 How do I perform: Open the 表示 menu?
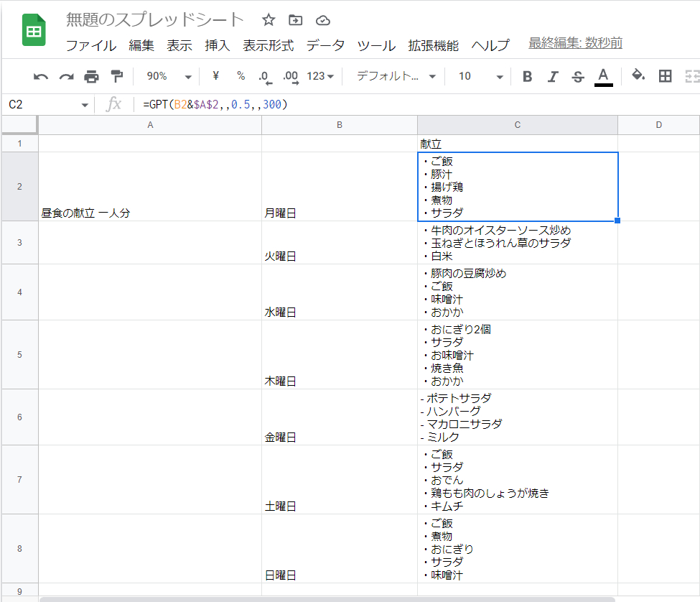click(x=179, y=45)
